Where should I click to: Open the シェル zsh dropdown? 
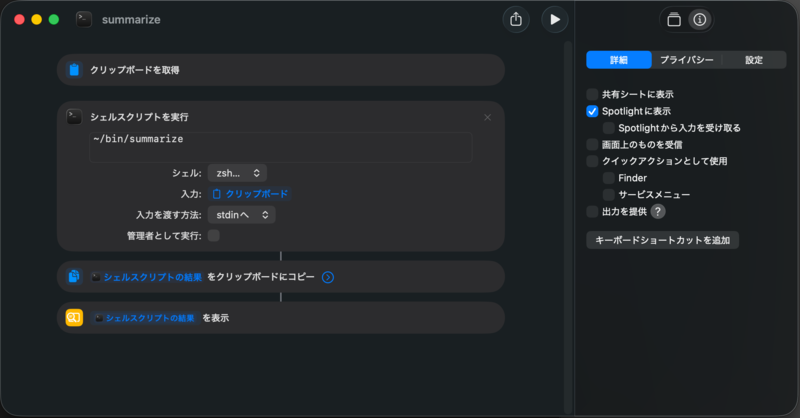tap(237, 173)
